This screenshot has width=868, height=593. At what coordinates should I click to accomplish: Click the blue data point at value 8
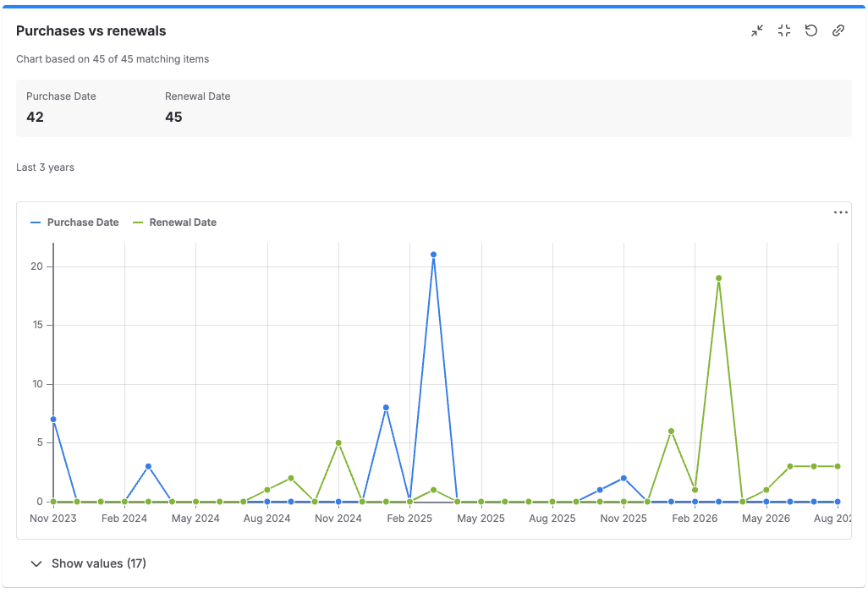pyautogui.click(x=386, y=408)
